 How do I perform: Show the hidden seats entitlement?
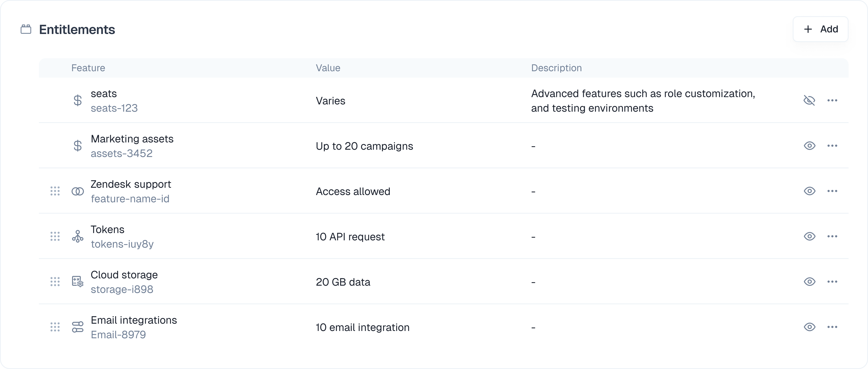[809, 100]
